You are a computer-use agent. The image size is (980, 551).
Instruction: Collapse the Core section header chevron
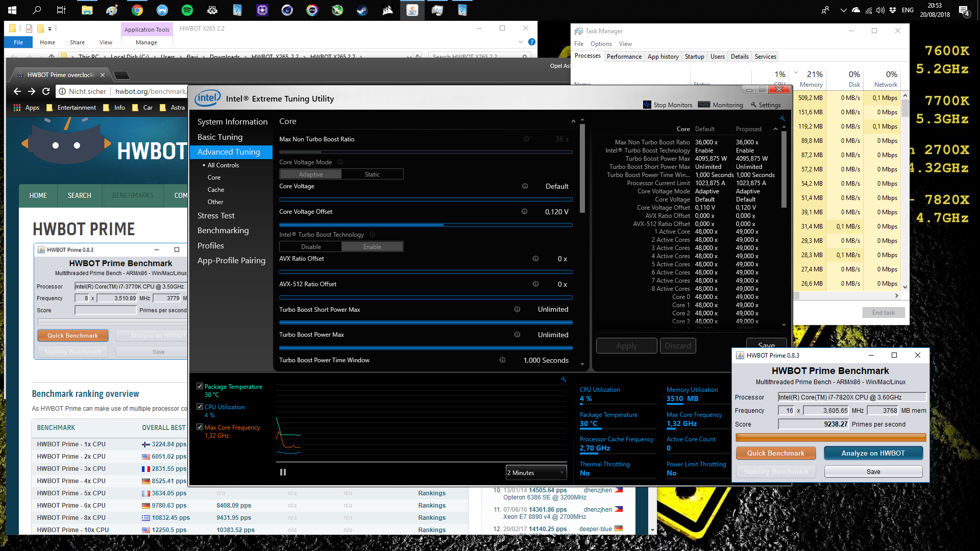[573, 121]
